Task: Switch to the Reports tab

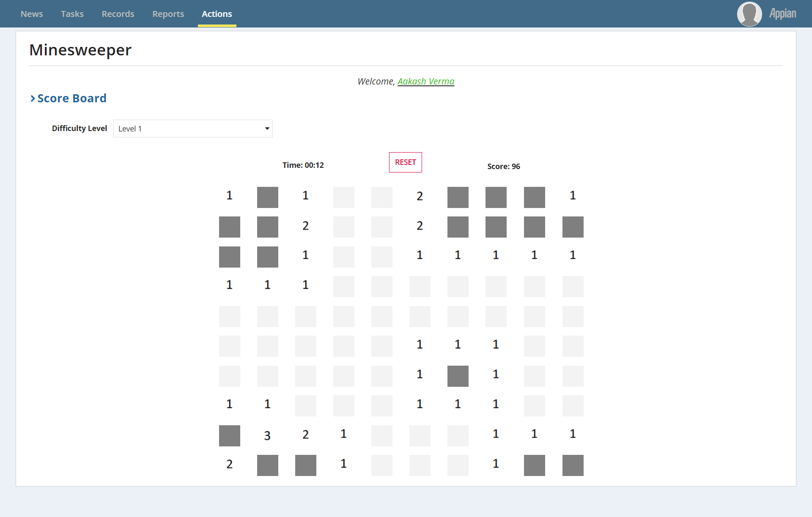Action: click(x=168, y=14)
